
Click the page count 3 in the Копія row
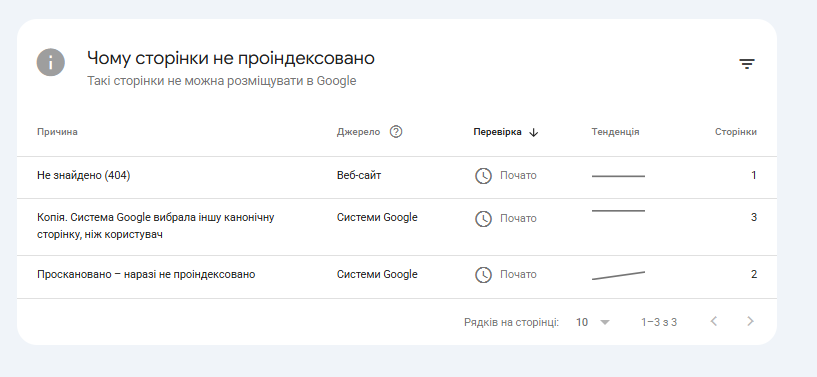[753, 217]
